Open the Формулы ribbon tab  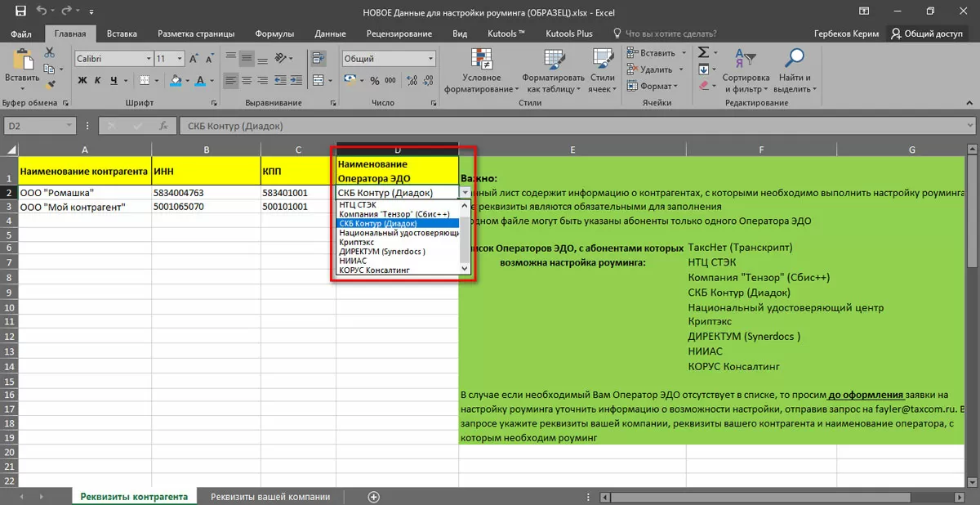coord(274,34)
